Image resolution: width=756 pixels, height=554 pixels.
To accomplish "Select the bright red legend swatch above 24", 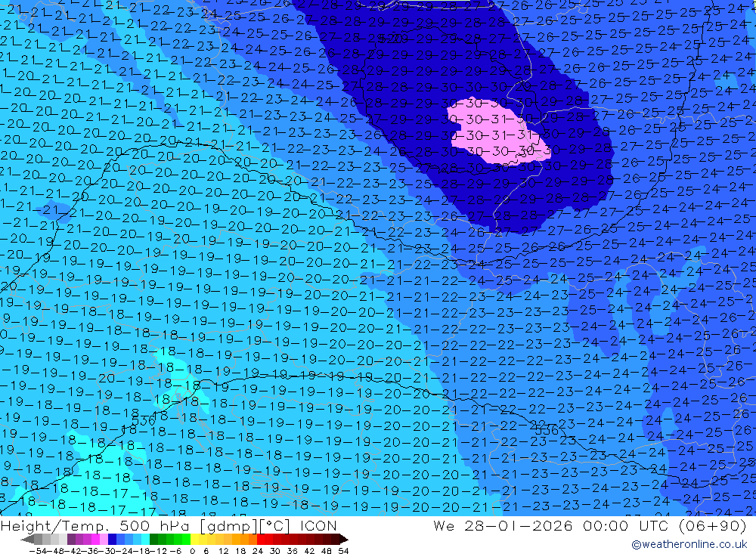I will click(261, 539).
